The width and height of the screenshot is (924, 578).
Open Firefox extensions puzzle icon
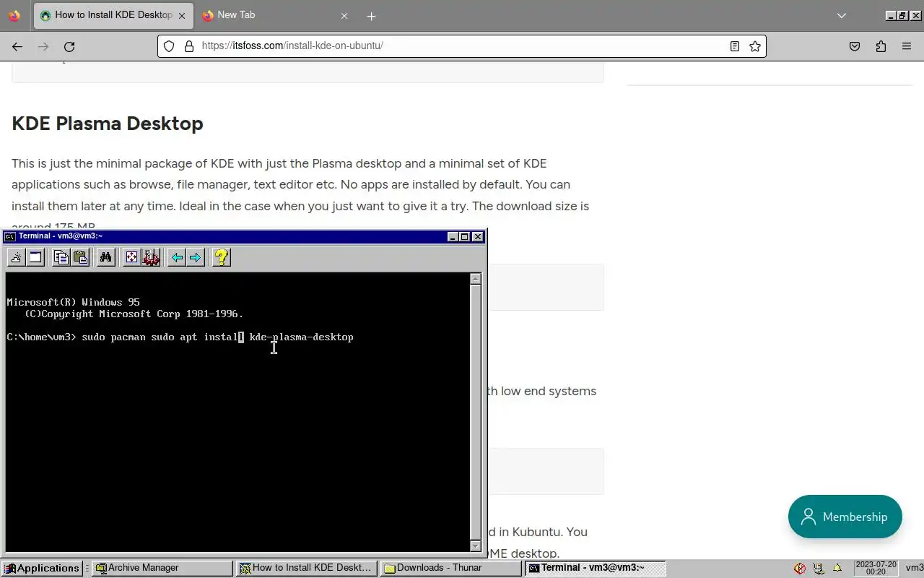(881, 46)
